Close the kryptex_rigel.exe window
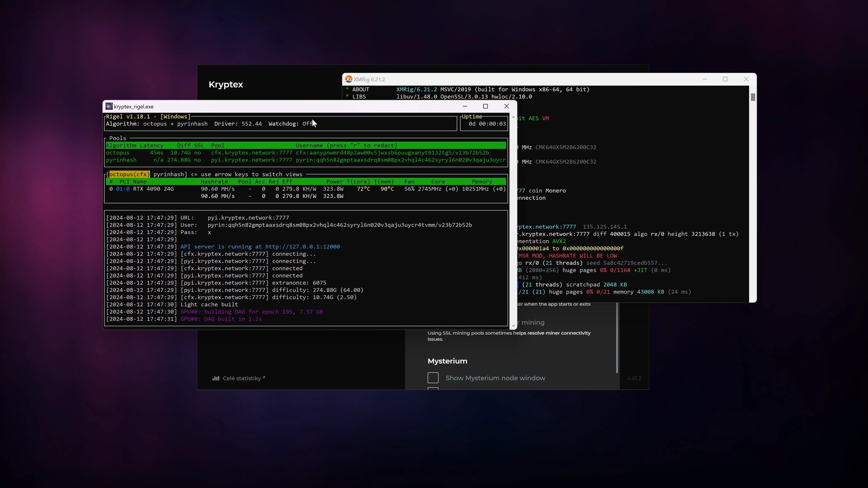 click(506, 106)
